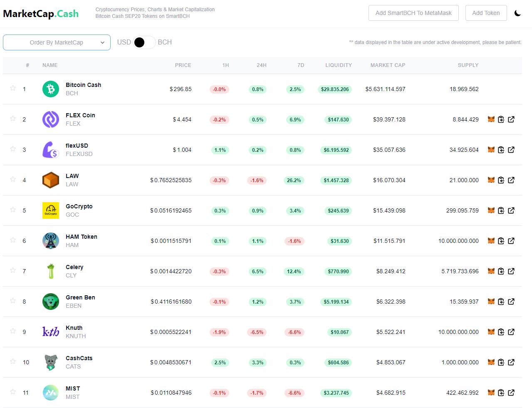Star FLEX Coin as favorite
The image size is (532, 408).
[13, 119]
